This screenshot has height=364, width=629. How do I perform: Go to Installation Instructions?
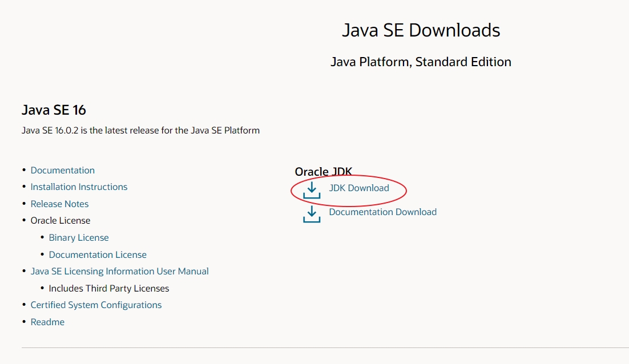click(79, 187)
